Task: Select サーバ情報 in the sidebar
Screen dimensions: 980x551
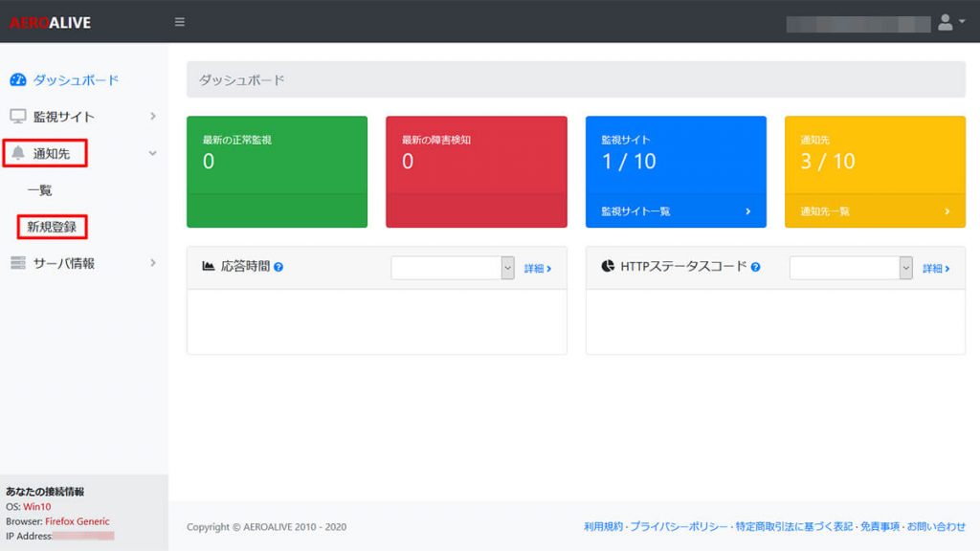Action: [x=64, y=263]
